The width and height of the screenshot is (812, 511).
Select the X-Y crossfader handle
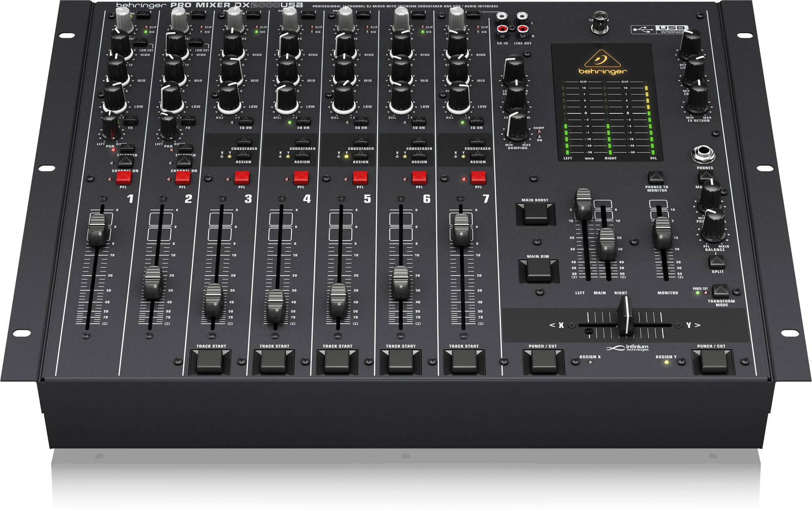click(x=625, y=316)
